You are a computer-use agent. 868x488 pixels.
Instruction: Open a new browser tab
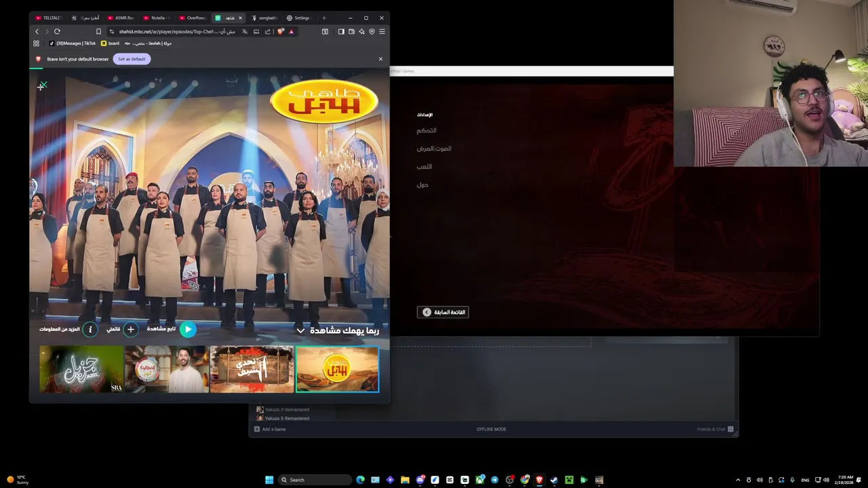pos(324,18)
